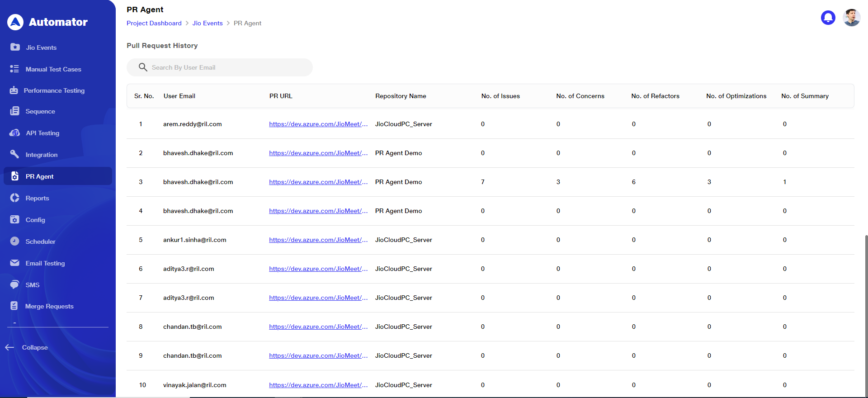Click the Merge Requests clipboard icon
The width and height of the screenshot is (868, 398).
(x=14, y=306)
